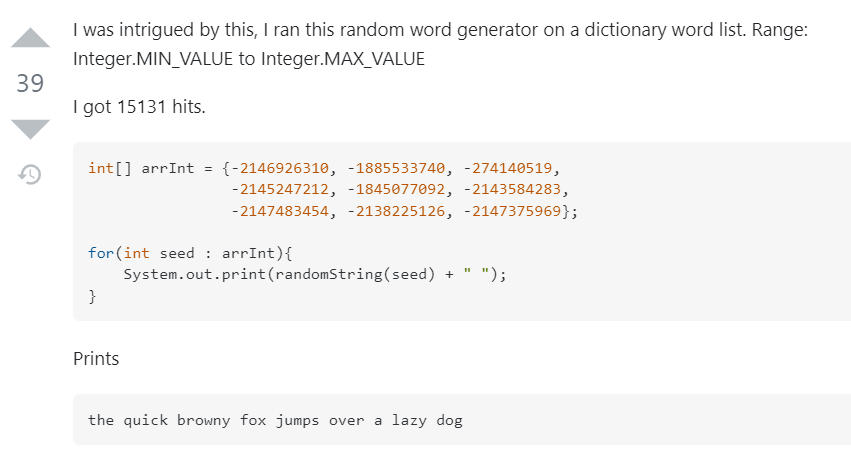Viewport: 851px width, 474px height.
Task: Click the value -1845077092 in the array
Action: (x=396, y=189)
